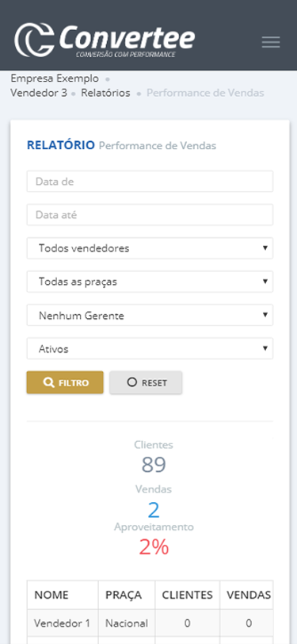Focus the Data até input field

[x=150, y=215]
